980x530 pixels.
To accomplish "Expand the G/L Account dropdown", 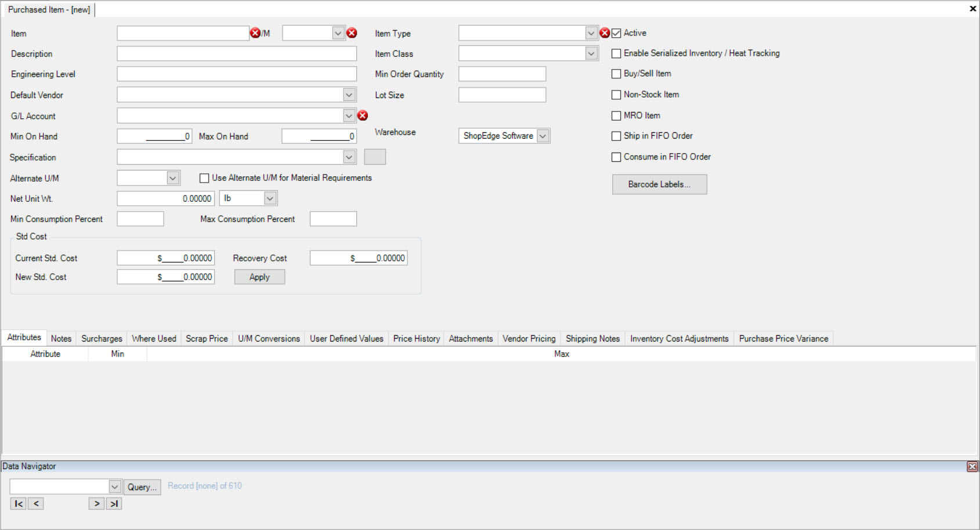I will pos(349,115).
